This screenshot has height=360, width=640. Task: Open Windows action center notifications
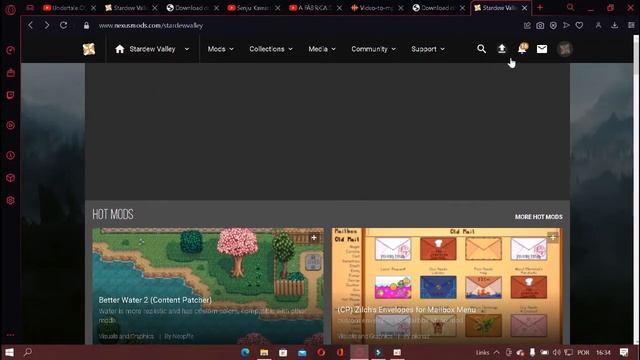(624, 352)
